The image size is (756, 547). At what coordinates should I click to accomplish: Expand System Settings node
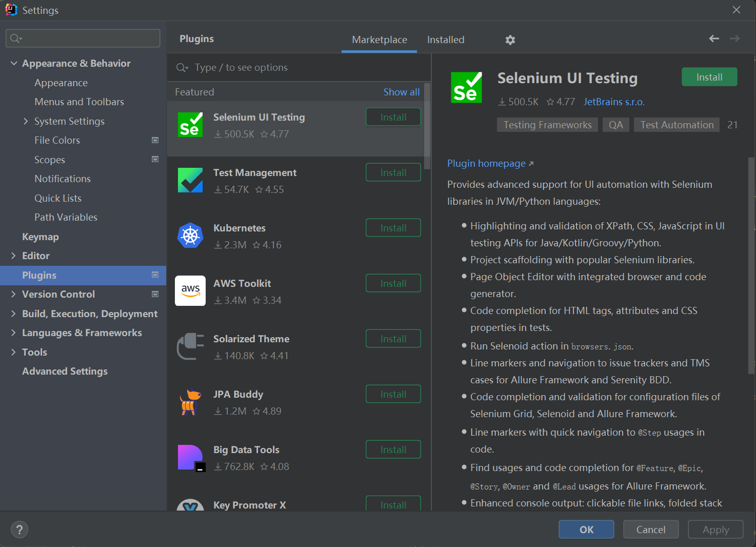(26, 121)
